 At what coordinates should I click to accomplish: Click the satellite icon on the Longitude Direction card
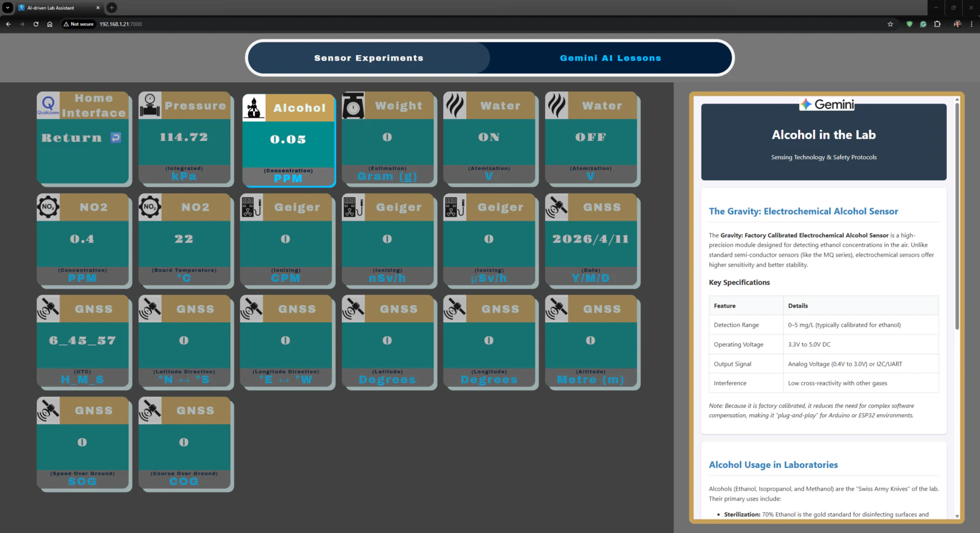pos(252,309)
